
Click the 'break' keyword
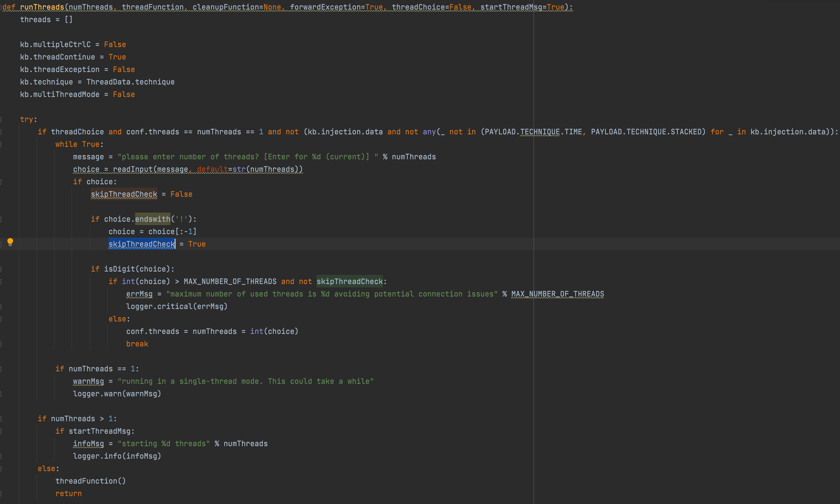(137, 344)
